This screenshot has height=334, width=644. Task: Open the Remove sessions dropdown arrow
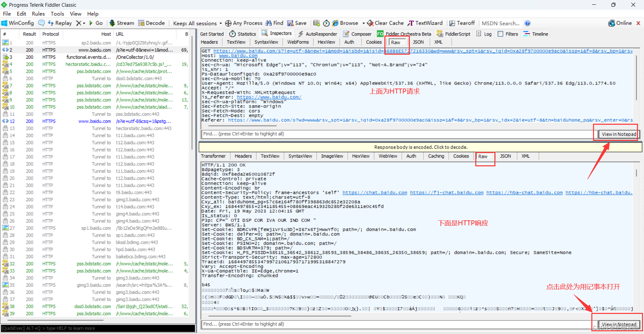pos(84,23)
